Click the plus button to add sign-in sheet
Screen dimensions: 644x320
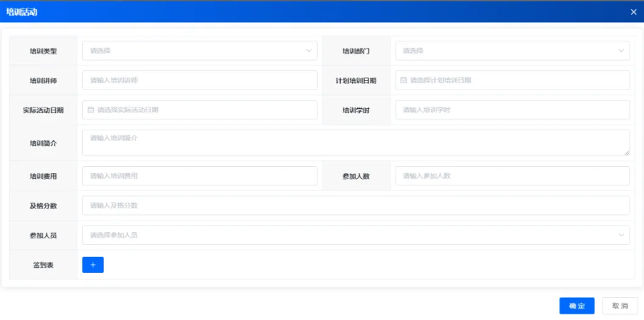coord(93,265)
